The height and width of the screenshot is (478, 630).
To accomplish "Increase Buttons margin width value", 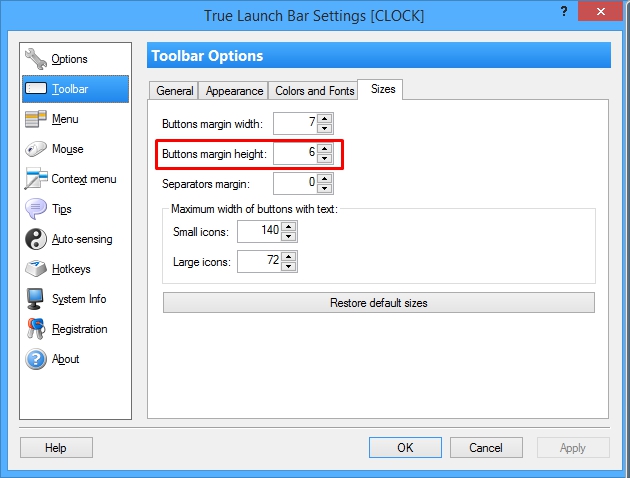I will 324,119.
